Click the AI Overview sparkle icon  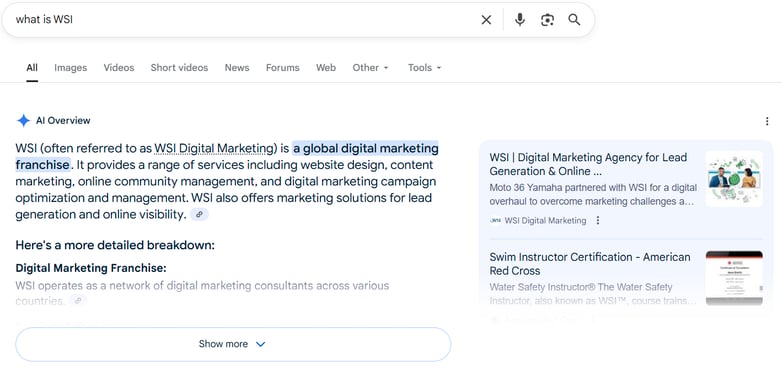23,121
